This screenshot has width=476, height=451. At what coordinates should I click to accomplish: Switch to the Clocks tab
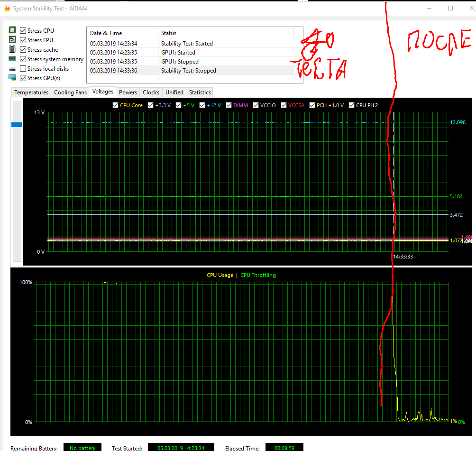pos(151,92)
